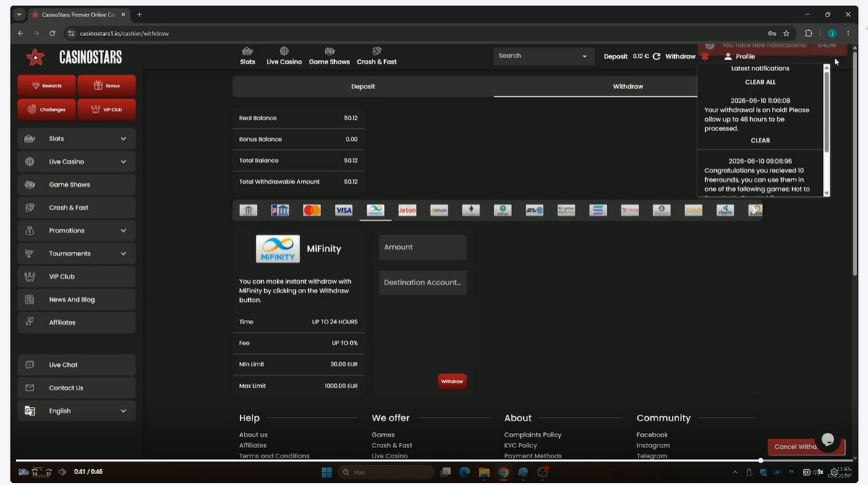
Task: Open VIP Club in the sidebar list
Action: pyautogui.click(x=76, y=277)
